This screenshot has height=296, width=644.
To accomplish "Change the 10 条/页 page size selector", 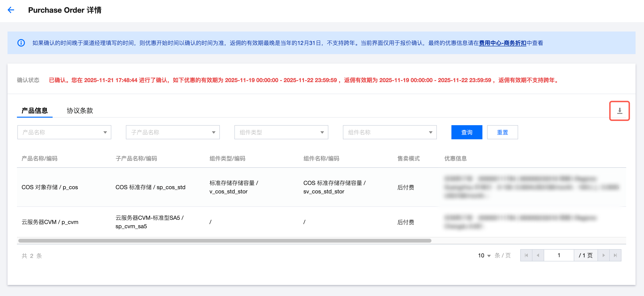I will click(x=484, y=256).
